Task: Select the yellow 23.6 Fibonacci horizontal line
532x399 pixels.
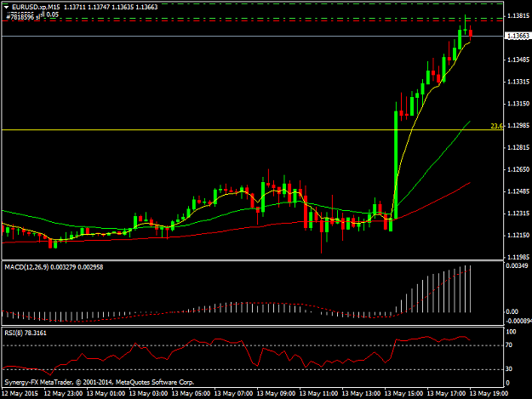Action: coord(253,130)
